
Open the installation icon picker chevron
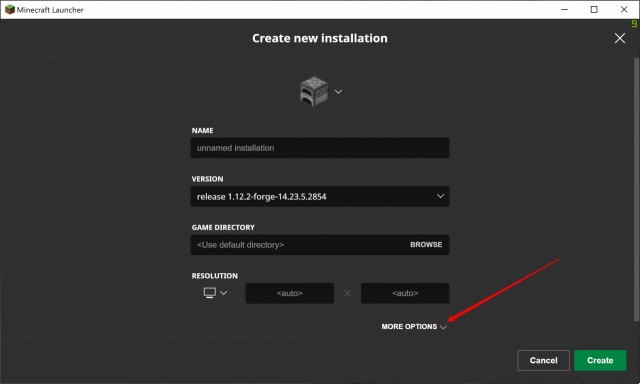[x=338, y=91]
